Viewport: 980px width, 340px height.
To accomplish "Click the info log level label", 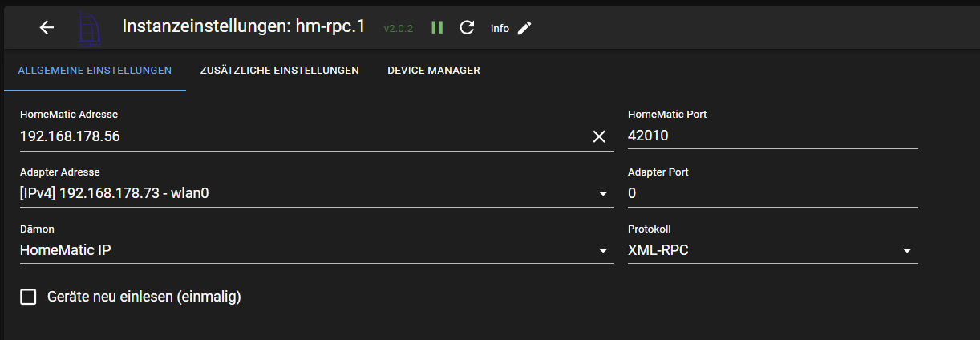I will (500, 28).
